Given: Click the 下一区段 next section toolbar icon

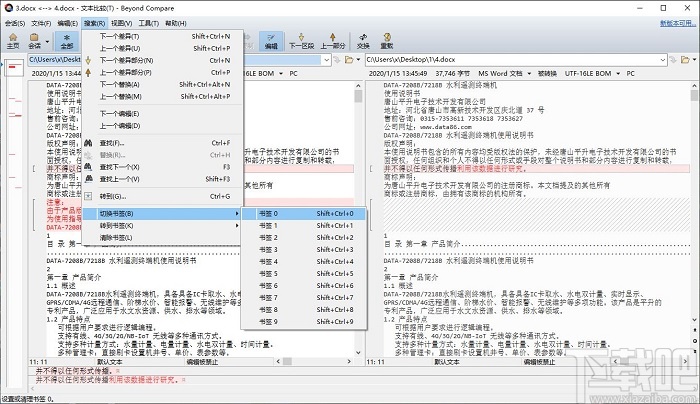Looking at the screenshot, I should pyautogui.click(x=301, y=41).
